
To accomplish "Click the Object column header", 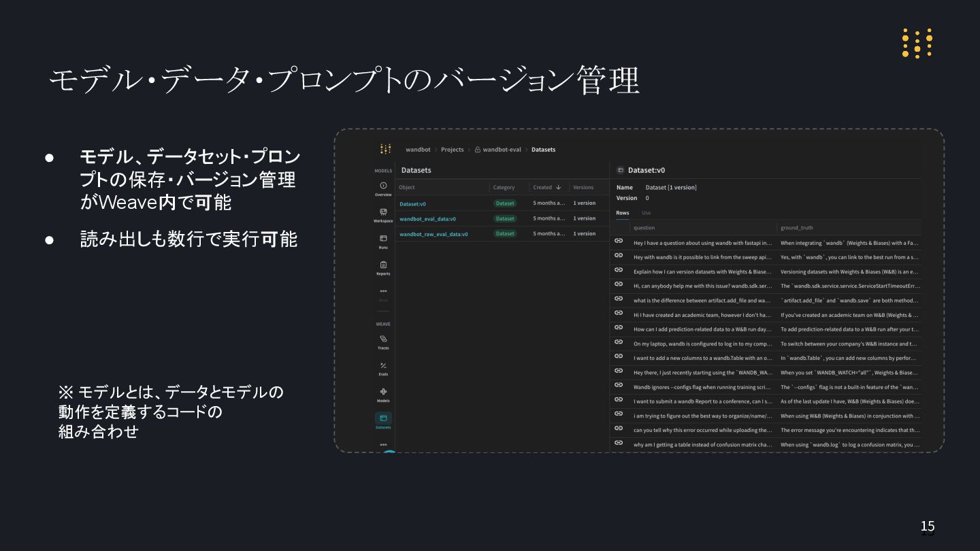I will pos(407,187).
